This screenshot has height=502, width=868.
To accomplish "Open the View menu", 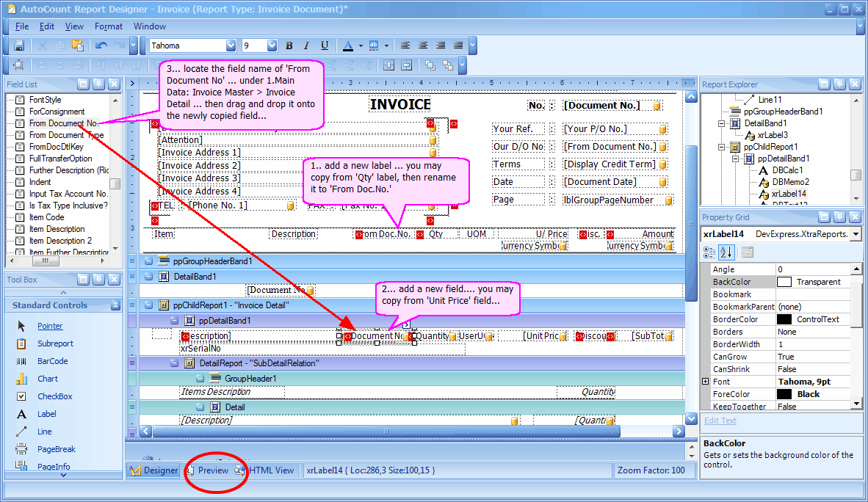I will (74, 26).
